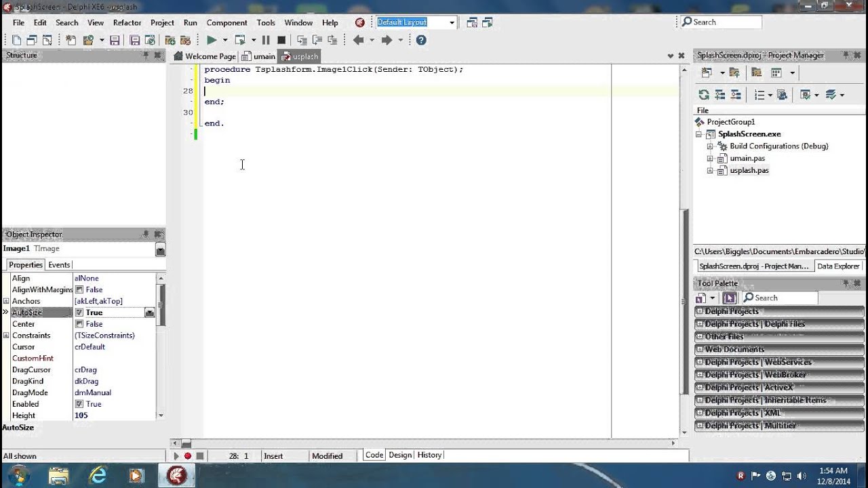Click the Save All toolbar icon
The height and width of the screenshot is (488, 868).
click(x=134, y=40)
